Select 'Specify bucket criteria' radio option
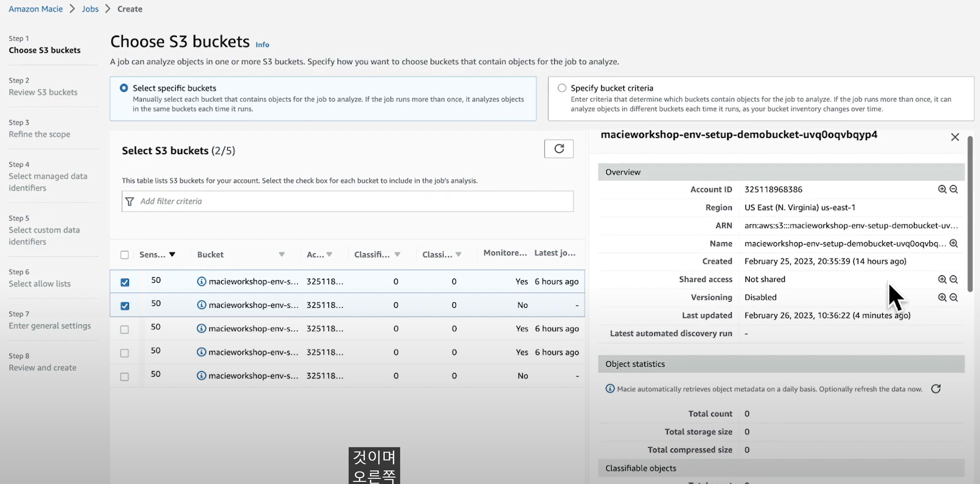 click(561, 88)
